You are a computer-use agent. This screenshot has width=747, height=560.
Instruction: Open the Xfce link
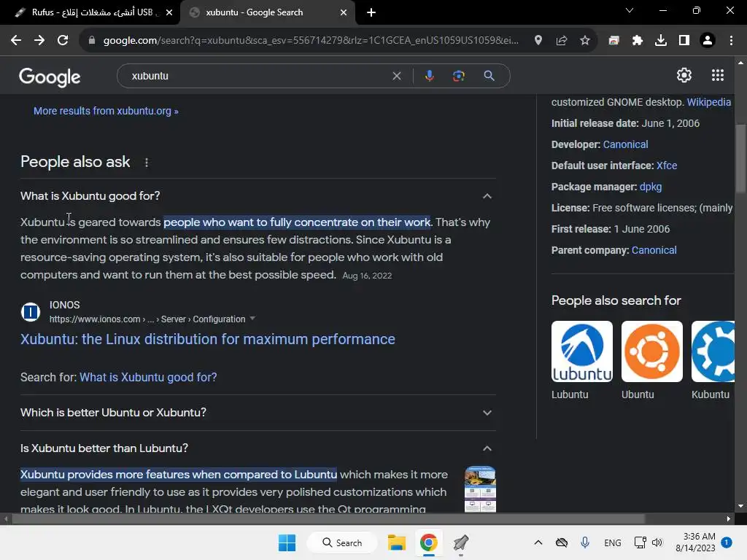(667, 166)
